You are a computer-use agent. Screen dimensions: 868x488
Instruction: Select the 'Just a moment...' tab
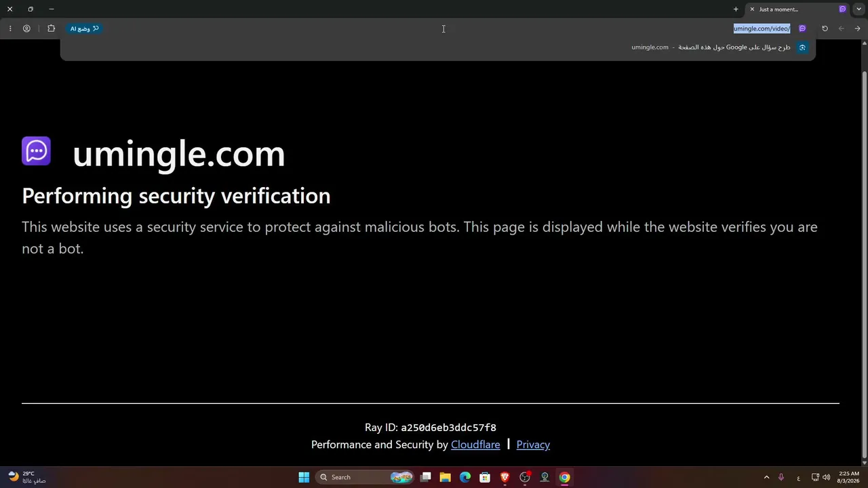pos(797,9)
